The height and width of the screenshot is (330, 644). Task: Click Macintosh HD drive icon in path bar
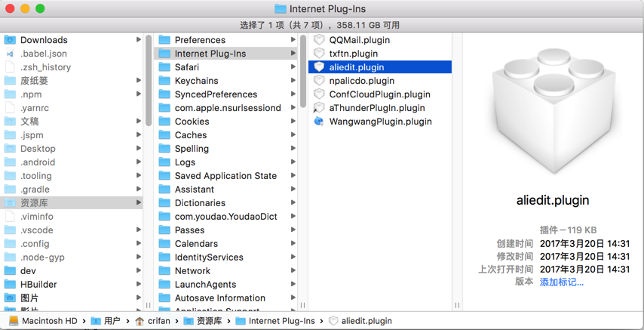[x=14, y=320]
